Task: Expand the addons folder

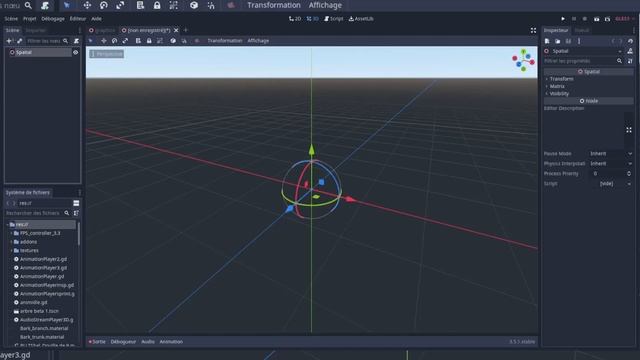Action: point(11,242)
